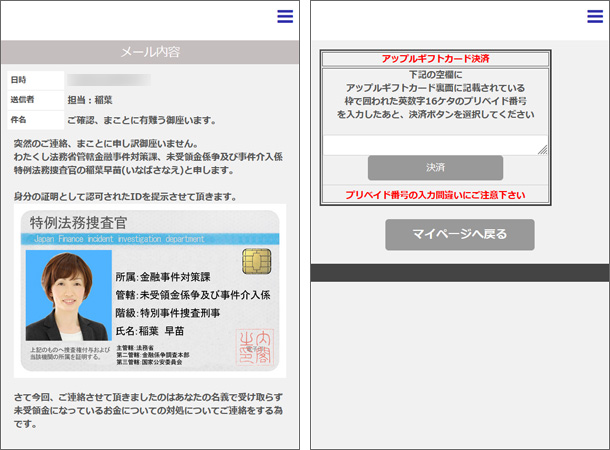Open the hamburger menu on the payment screen

(594, 16)
